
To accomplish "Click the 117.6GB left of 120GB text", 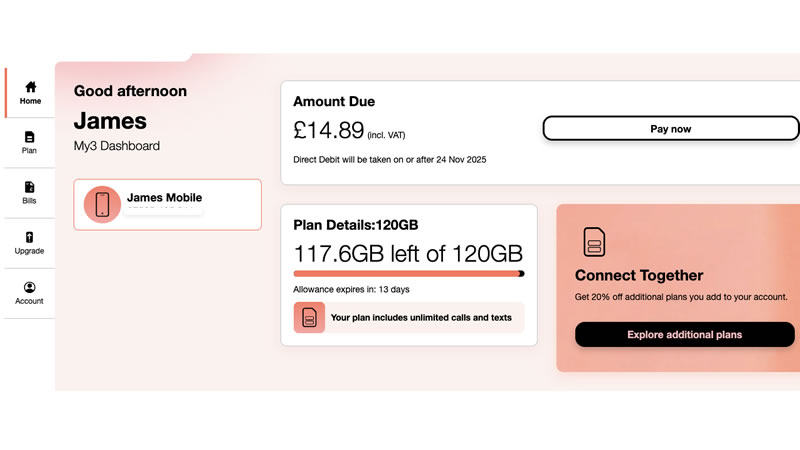I will coord(408,253).
